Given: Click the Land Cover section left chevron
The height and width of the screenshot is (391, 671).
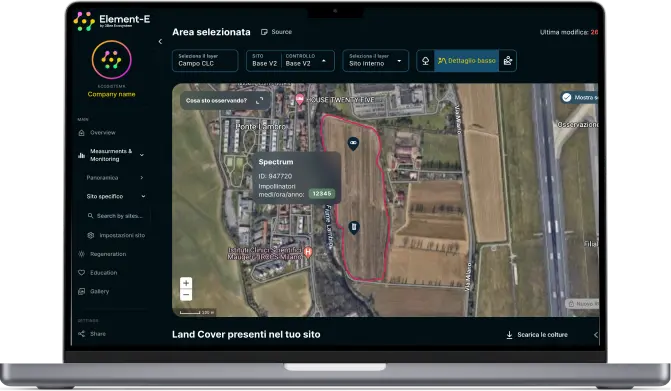Looking at the screenshot, I should pos(595,335).
